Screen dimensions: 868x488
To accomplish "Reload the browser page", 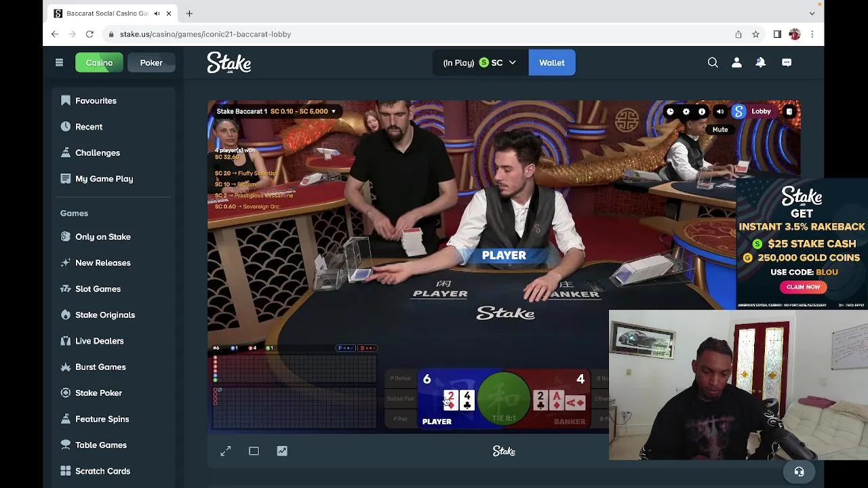I will tap(90, 34).
